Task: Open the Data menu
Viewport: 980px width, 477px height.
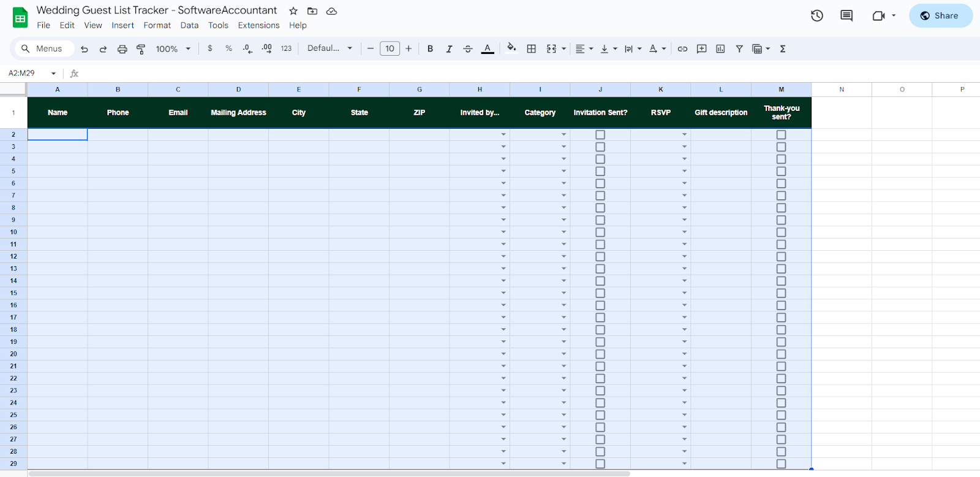Action: (189, 26)
